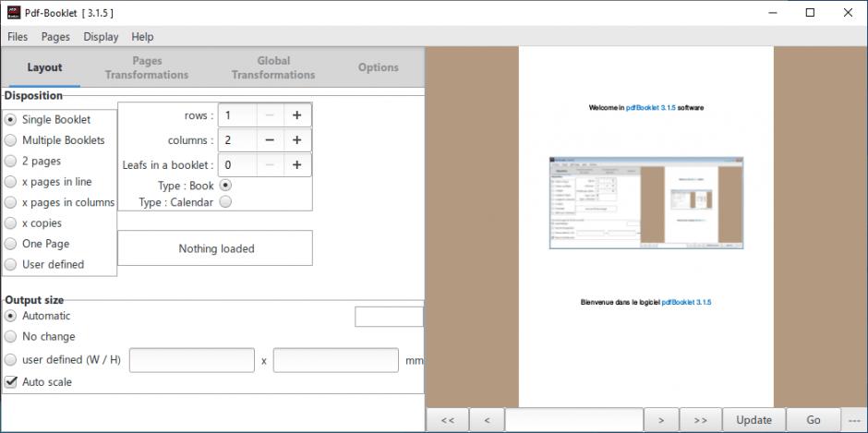Close the Pdf-Booklet window
Viewport: 868px width, 433px height.
848,13
